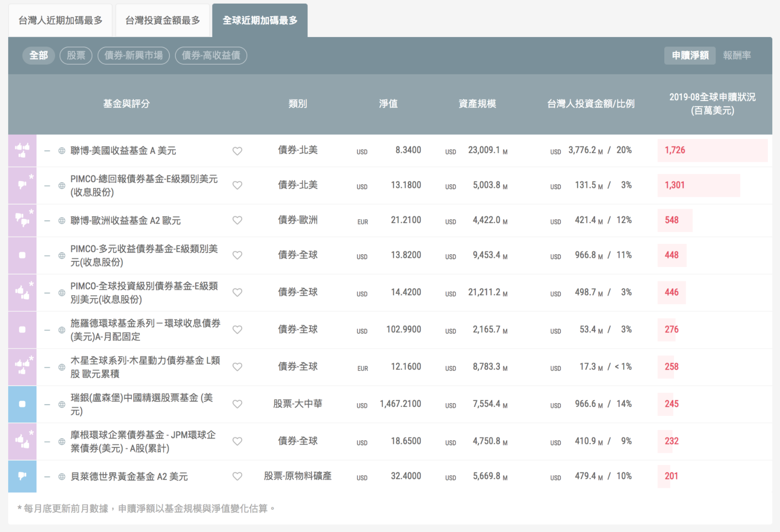780x532 pixels.
Task: Select the 全部 filter pill
Action: (x=38, y=56)
